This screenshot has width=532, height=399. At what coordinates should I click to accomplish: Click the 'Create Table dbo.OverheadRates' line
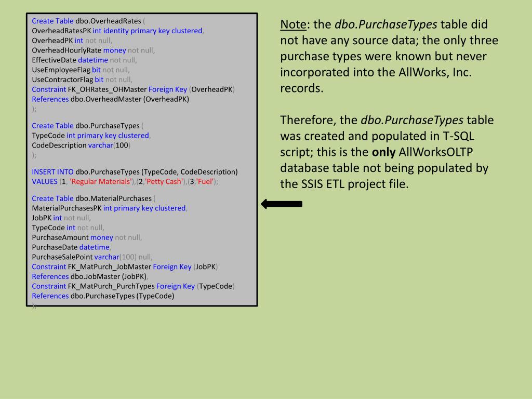[x=88, y=21]
